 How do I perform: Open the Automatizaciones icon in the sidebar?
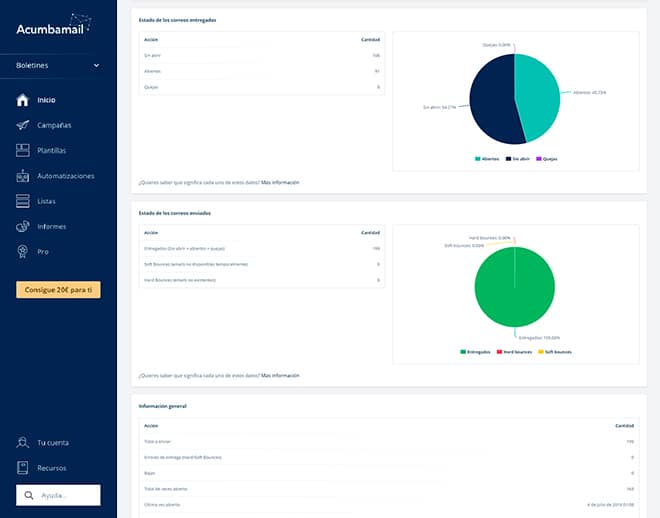[x=23, y=176]
